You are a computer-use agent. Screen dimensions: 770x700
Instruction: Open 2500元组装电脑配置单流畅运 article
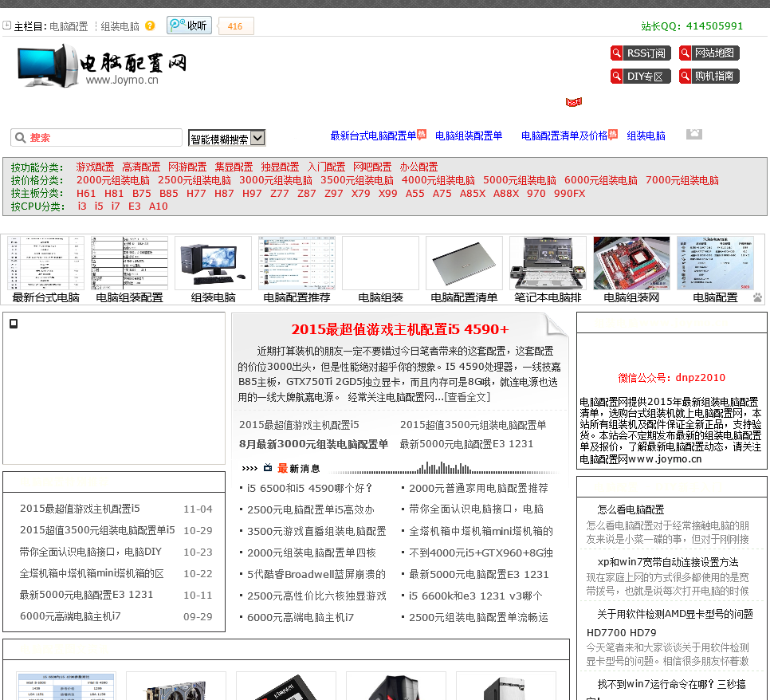479,617
